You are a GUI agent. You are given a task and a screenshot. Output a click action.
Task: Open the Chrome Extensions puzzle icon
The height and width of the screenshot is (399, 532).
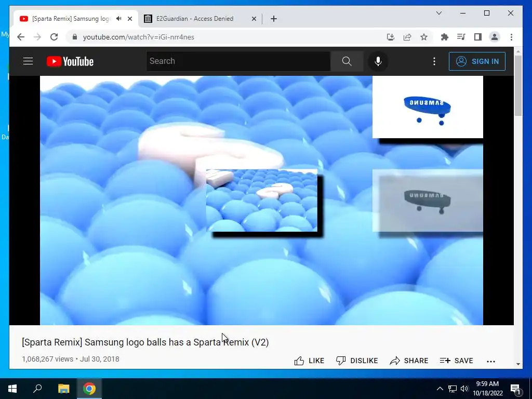point(445,37)
